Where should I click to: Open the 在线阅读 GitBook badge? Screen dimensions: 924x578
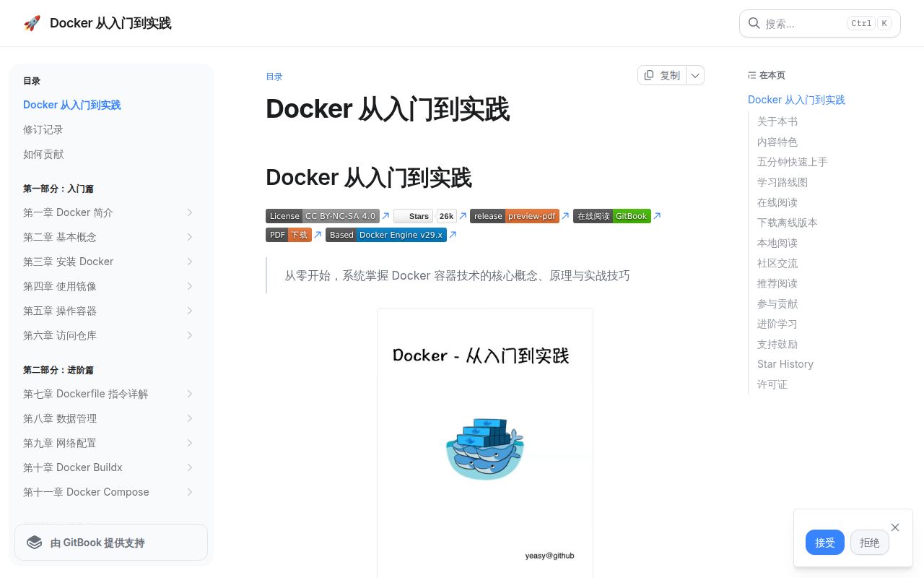coord(612,216)
